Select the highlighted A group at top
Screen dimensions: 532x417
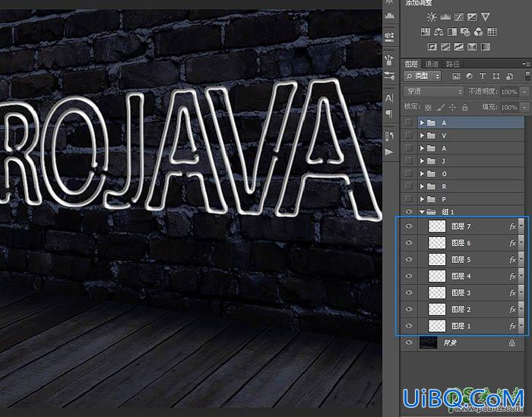tap(471, 123)
